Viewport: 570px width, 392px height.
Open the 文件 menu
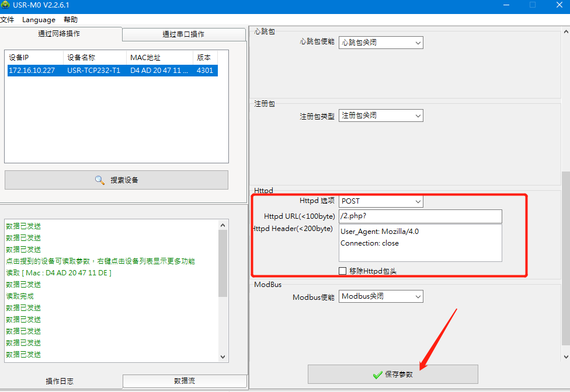(7, 20)
